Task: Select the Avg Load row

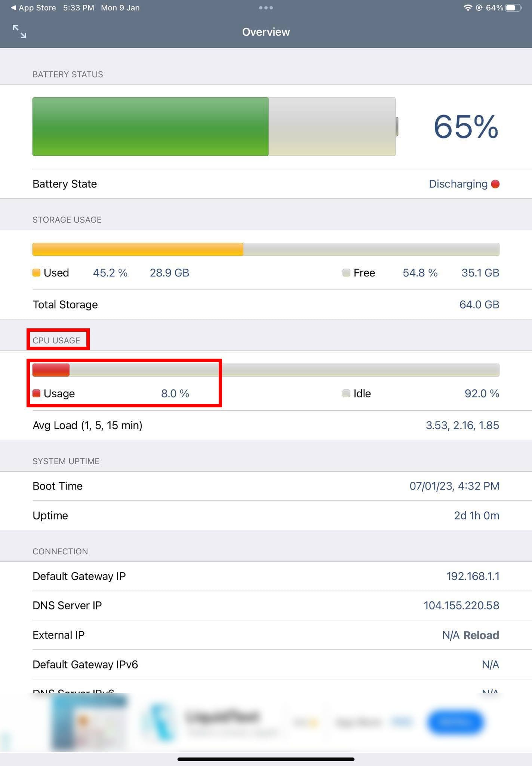Action: click(x=266, y=425)
